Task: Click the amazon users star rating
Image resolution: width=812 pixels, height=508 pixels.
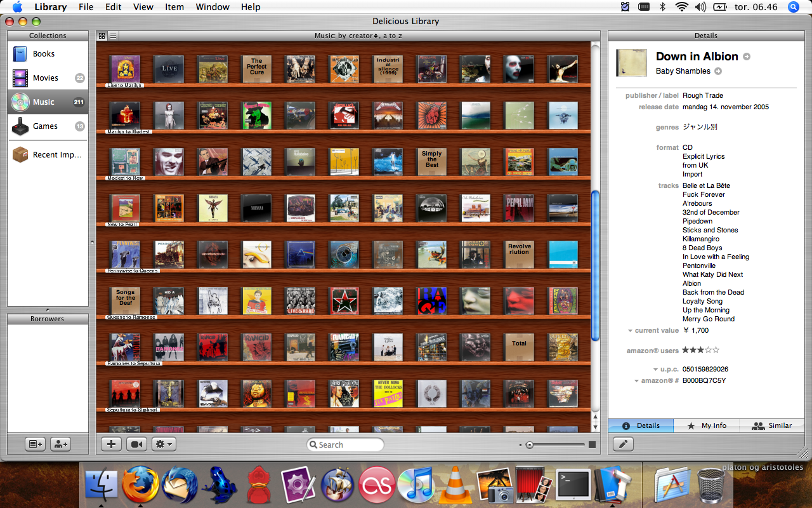Action: pyautogui.click(x=701, y=350)
